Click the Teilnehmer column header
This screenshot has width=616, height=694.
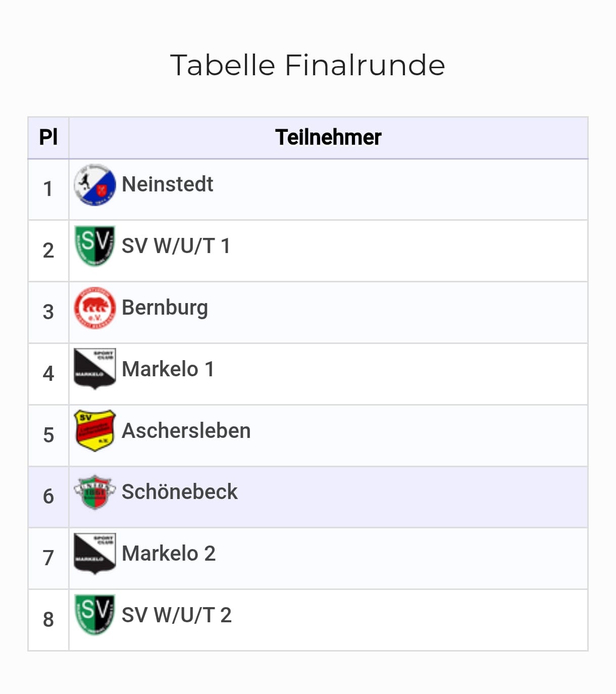point(328,137)
